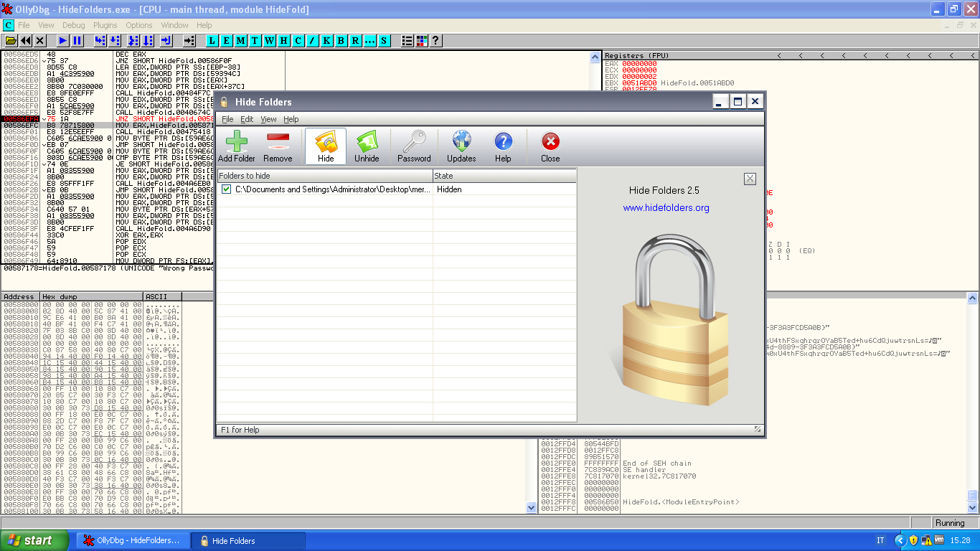This screenshot has height=551, width=980.
Task: Open debugging options list icon in OllyDbg toolbar
Action: (x=407, y=41)
